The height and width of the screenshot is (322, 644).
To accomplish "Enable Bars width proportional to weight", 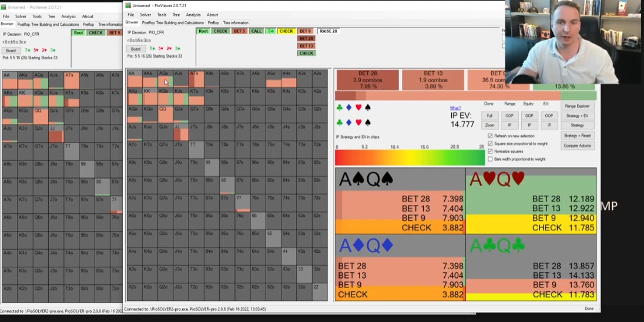I will [x=490, y=159].
